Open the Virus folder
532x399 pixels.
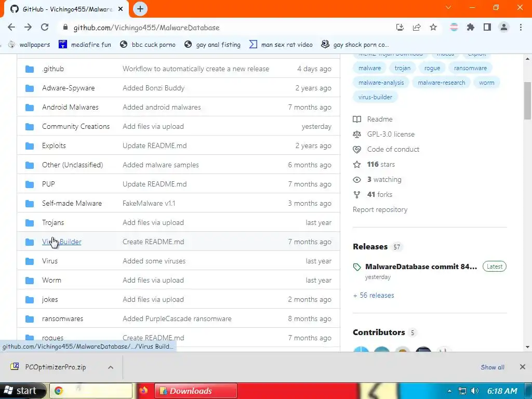click(x=50, y=261)
